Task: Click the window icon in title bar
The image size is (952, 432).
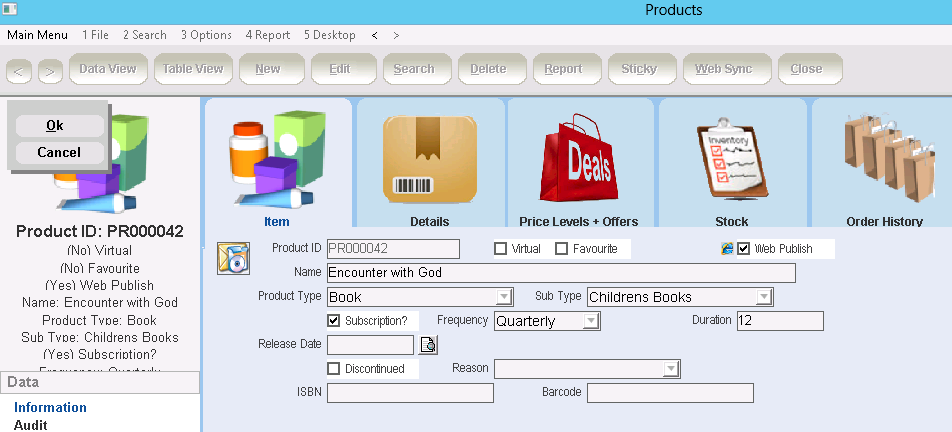Action: [x=10, y=9]
